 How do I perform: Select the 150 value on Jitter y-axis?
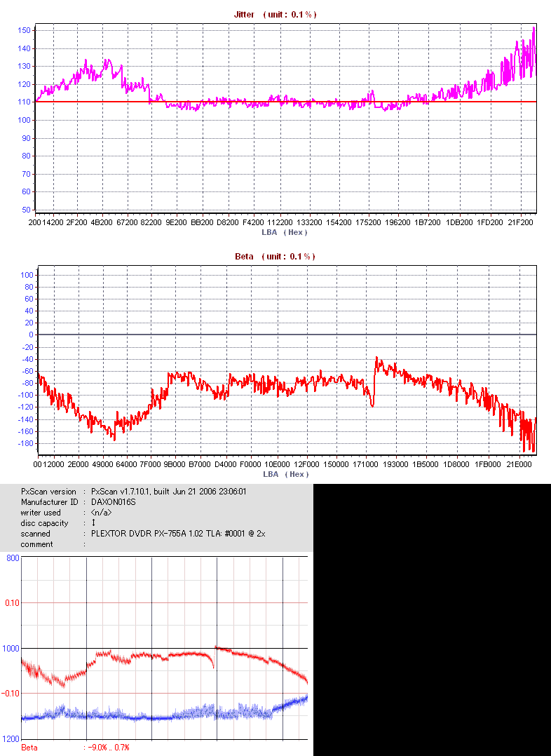tap(24, 30)
